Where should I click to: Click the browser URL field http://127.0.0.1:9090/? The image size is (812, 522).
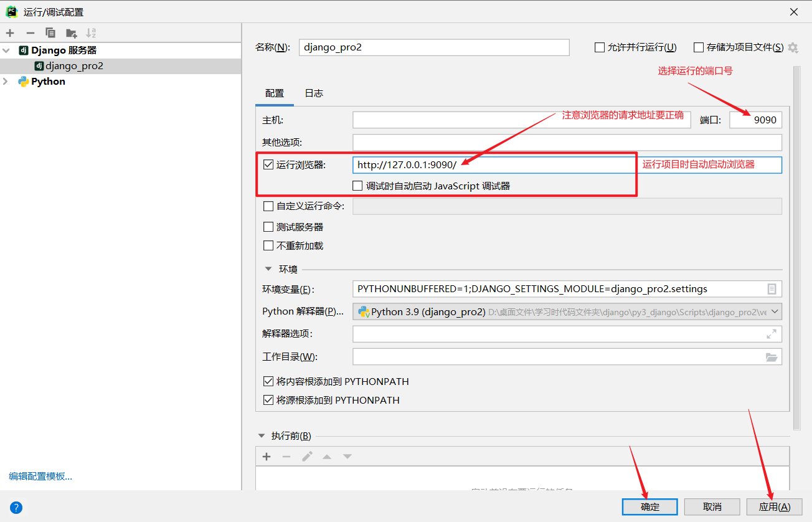tap(567, 165)
